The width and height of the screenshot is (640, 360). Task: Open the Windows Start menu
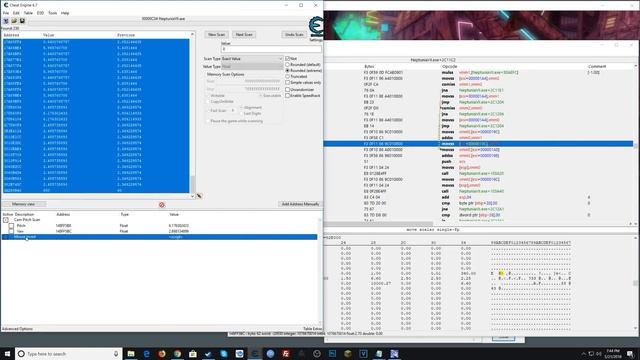coord(7,353)
